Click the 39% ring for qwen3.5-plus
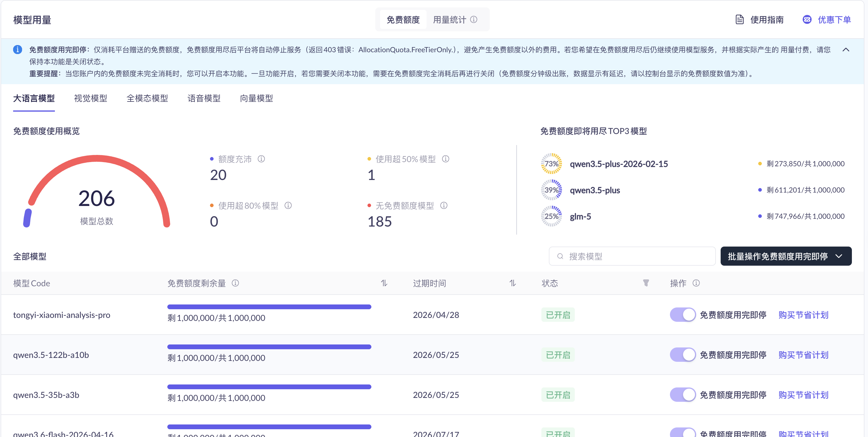The height and width of the screenshot is (437, 868). (551, 190)
